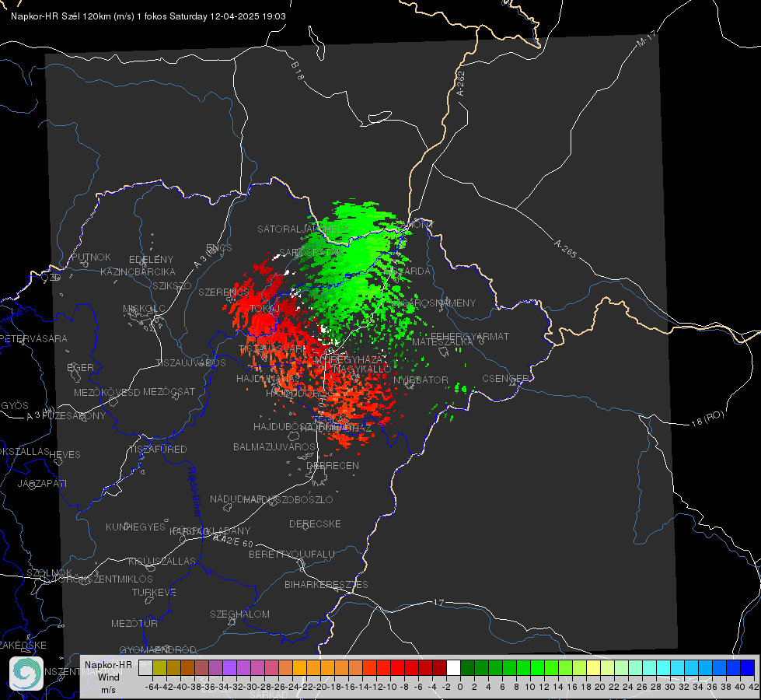761x700 pixels.
Task: Select the MEZŐKÖVESD label
Action: point(106,392)
